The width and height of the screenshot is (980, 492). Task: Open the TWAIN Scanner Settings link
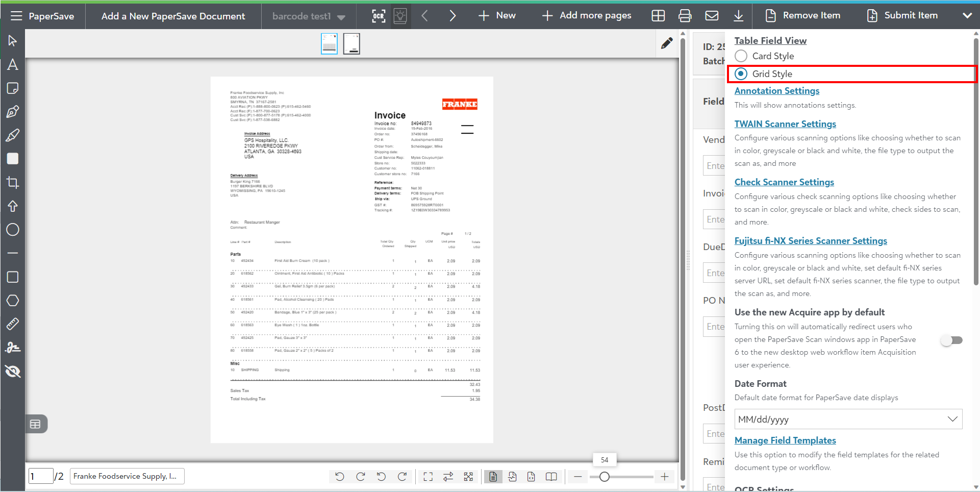click(x=785, y=124)
